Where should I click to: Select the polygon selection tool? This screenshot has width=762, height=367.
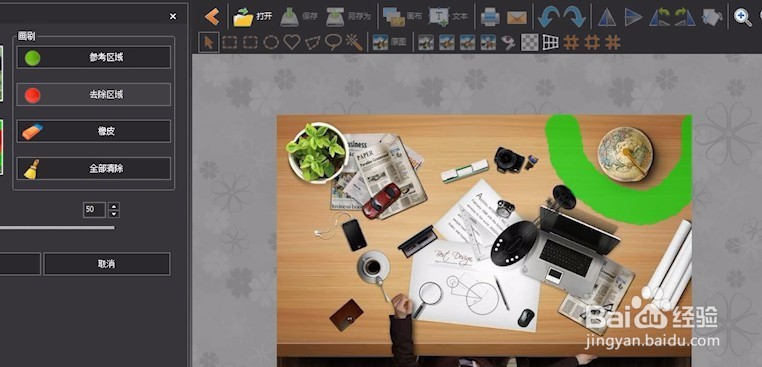[x=312, y=43]
